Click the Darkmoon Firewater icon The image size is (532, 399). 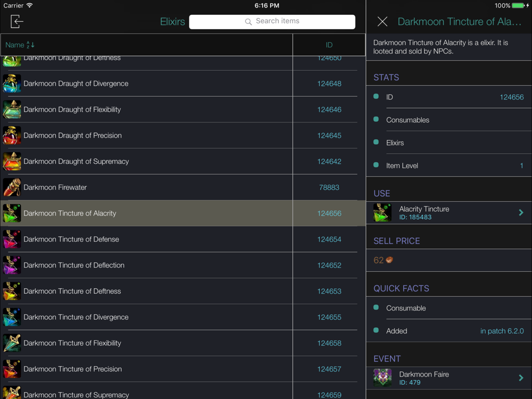click(12, 187)
